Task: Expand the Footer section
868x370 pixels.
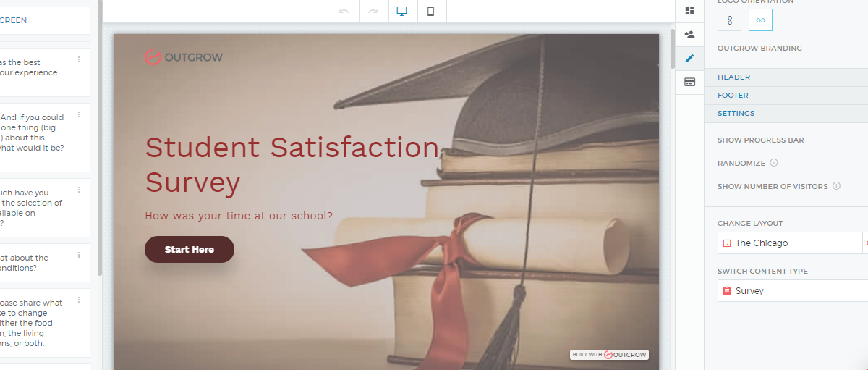Action: click(733, 96)
